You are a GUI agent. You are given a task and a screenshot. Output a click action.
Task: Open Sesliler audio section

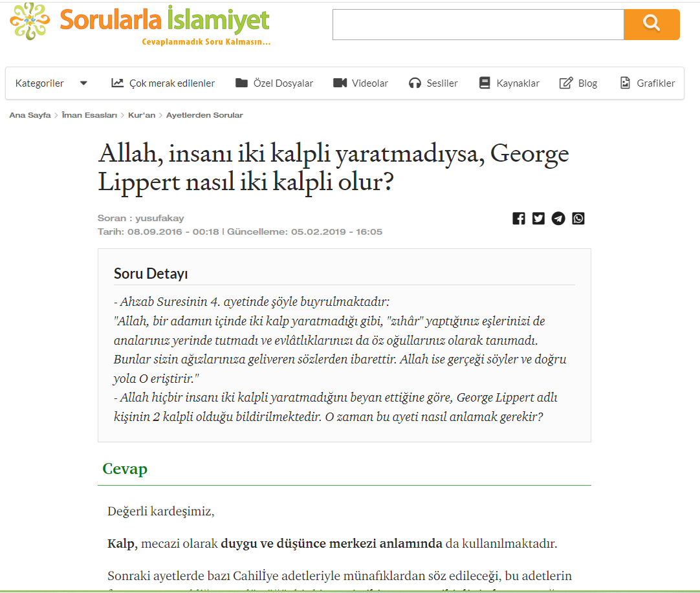click(433, 83)
